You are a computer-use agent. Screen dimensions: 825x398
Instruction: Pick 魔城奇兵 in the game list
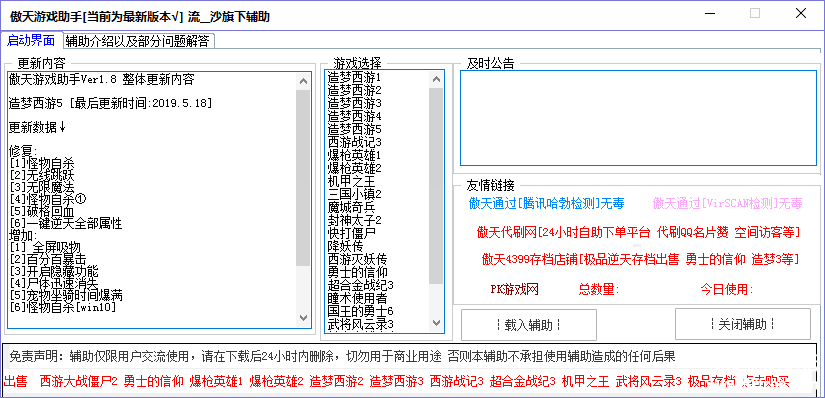pos(351,207)
